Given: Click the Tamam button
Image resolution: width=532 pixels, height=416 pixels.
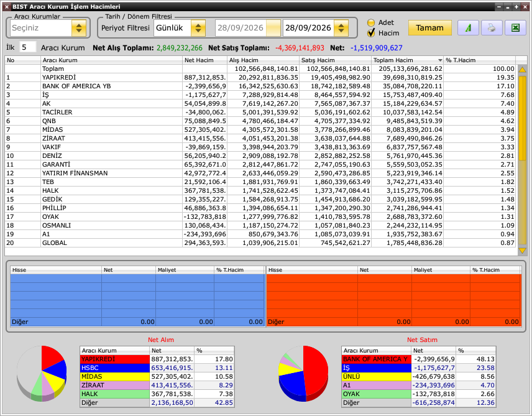Looking at the screenshot, I should tap(429, 28).
